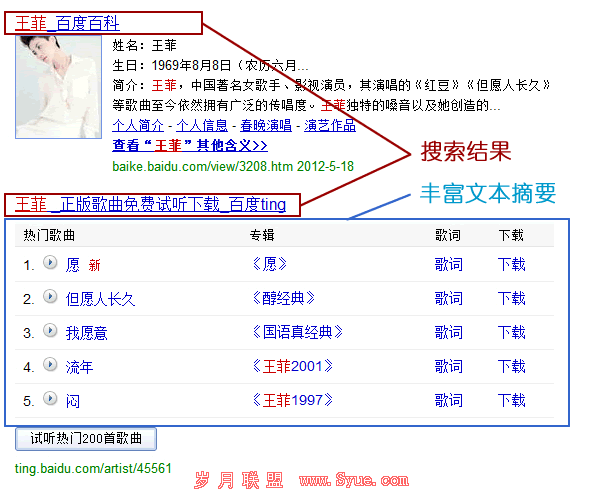Click 下载 for 我愿意
The image size is (600, 490).
[x=512, y=332]
